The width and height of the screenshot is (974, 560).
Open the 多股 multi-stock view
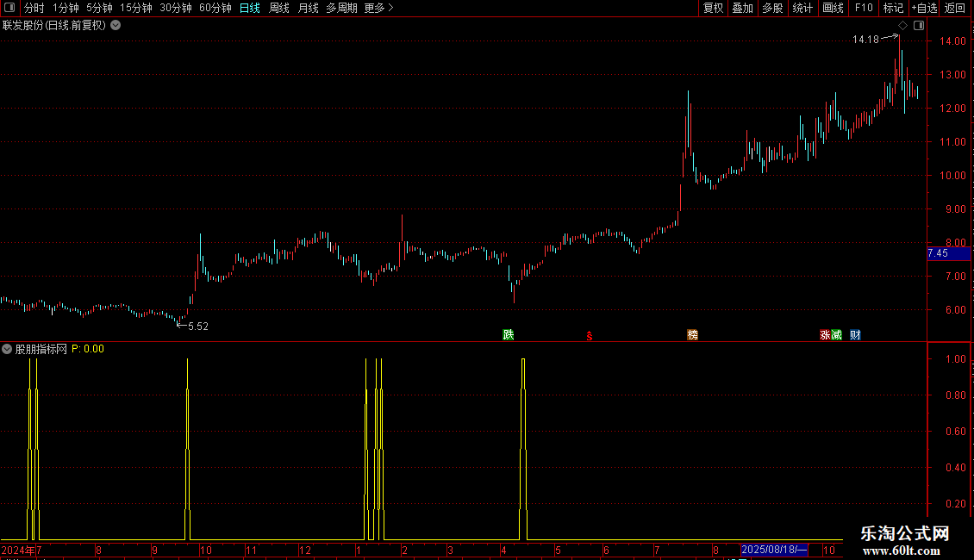(772, 8)
